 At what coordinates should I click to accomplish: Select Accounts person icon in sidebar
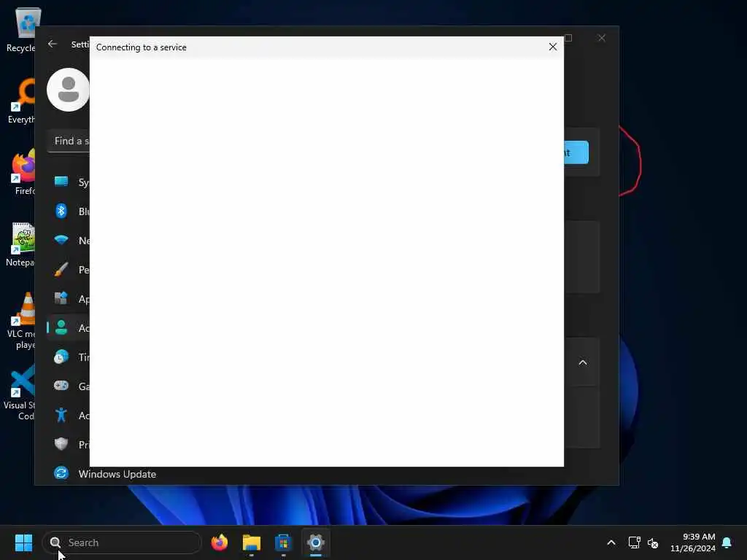[x=61, y=327]
